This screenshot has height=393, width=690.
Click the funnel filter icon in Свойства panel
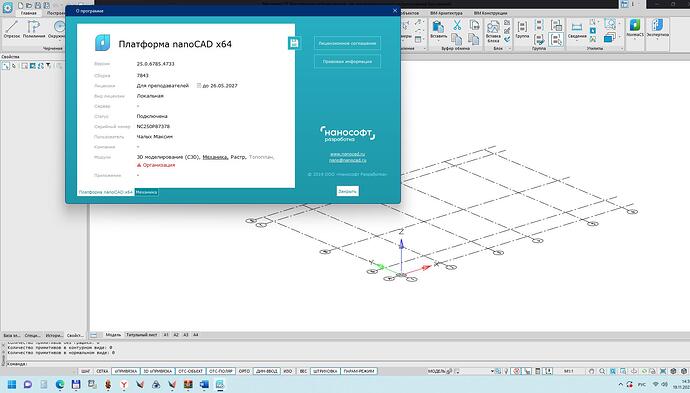[48, 66]
